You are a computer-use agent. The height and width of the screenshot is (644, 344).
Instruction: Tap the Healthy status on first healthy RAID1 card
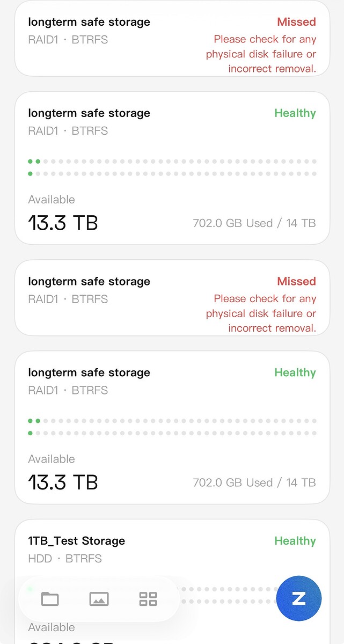click(x=295, y=113)
